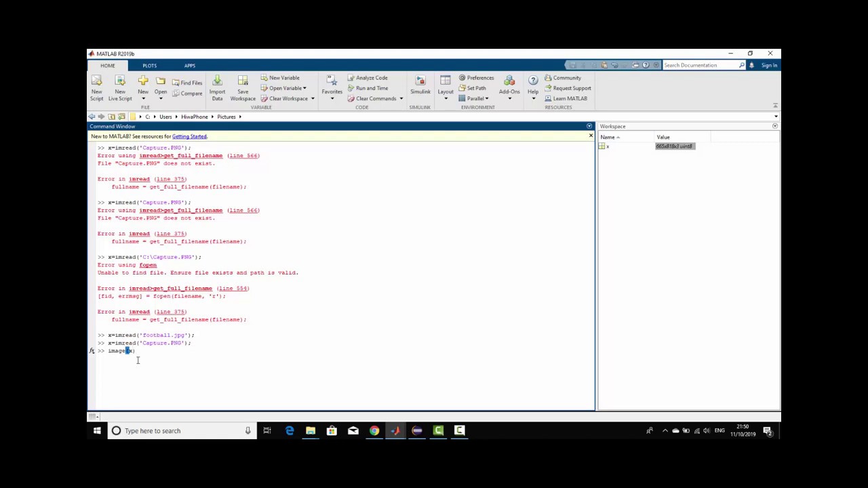Select Pictures in the address path
The height and width of the screenshot is (488, 868).
[x=226, y=117]
